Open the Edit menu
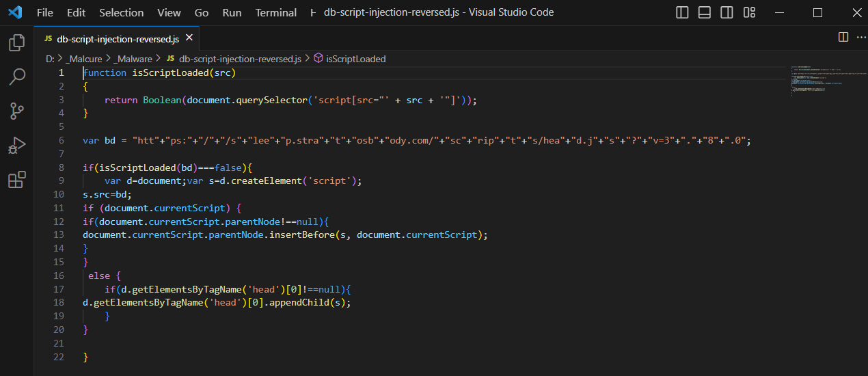The height and width of the screenshot is (376, 868). (x=77, y=12)
